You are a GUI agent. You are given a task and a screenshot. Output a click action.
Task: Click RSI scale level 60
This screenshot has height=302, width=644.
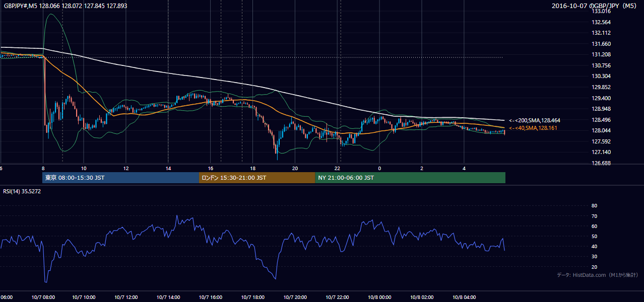tap(595, 226)
